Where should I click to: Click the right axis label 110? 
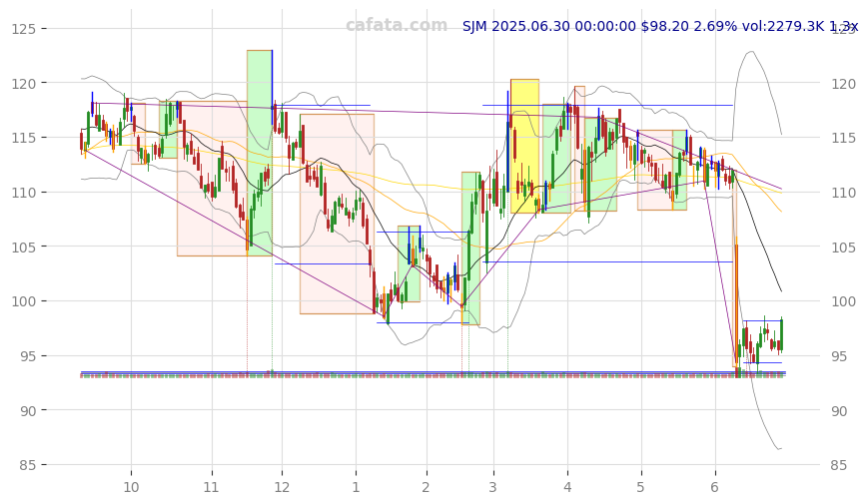click(843, 193)
